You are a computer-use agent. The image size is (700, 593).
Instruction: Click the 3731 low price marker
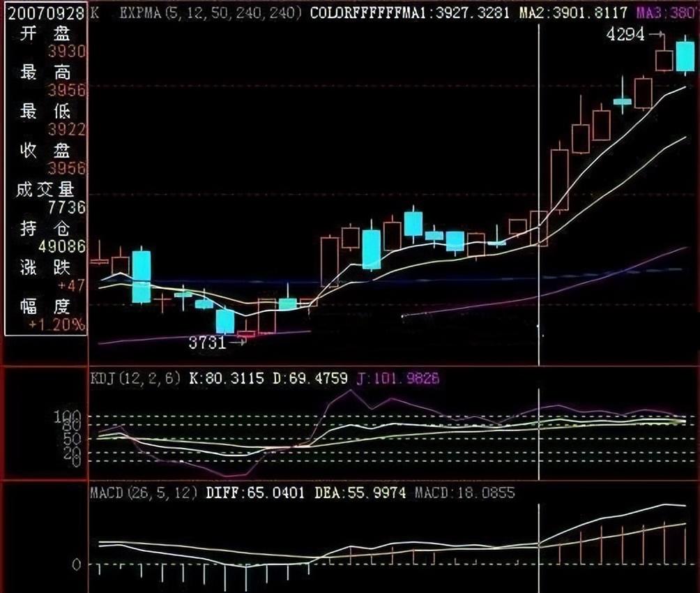(x=207, y=342)
